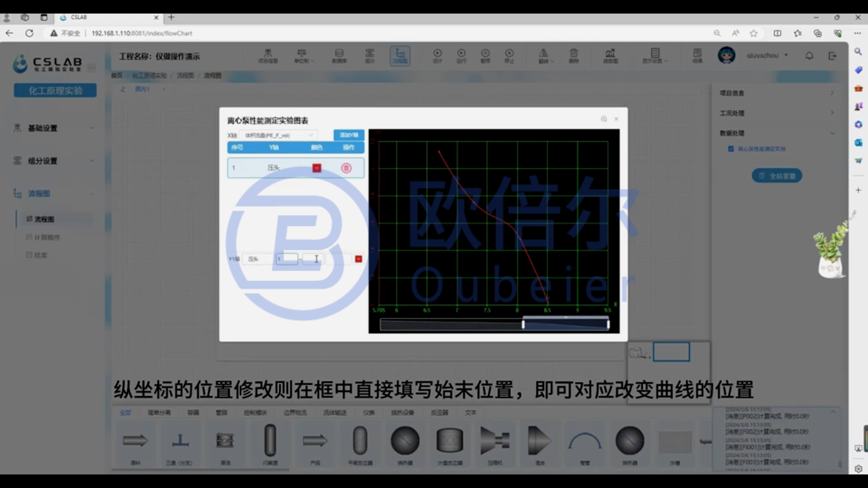Select the 控制模块 component tab
Image resolution: width=868 pixels, height=488 pixels.
[x=255, y=413]
